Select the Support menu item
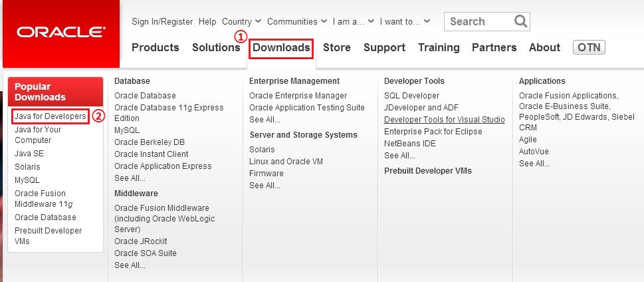 [x=384, y=47]
